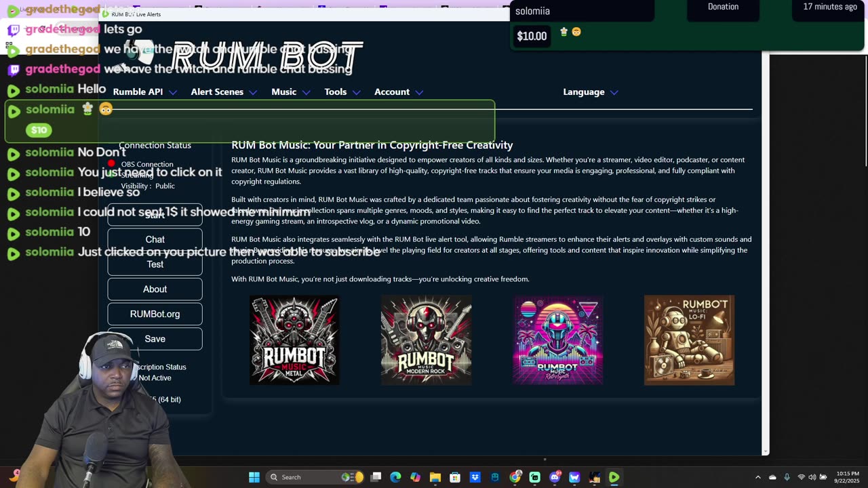Click the Save button

(155, 339)
